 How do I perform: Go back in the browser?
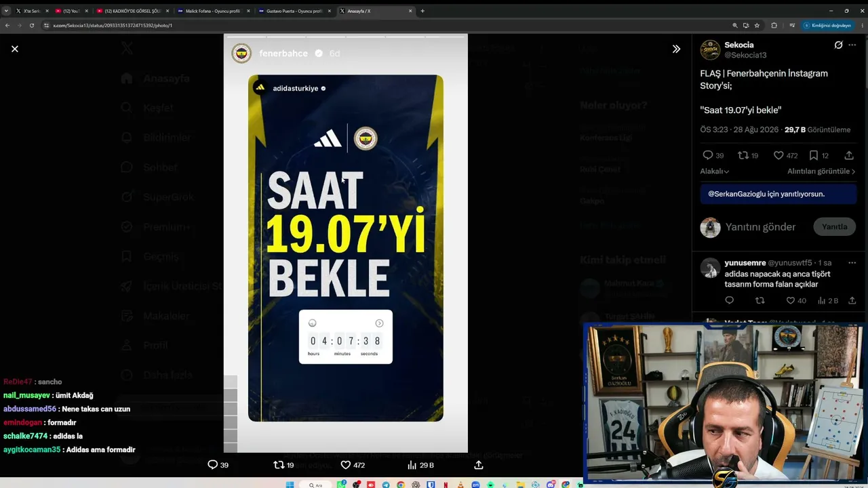pyautogui.click(x=7, y=25)
